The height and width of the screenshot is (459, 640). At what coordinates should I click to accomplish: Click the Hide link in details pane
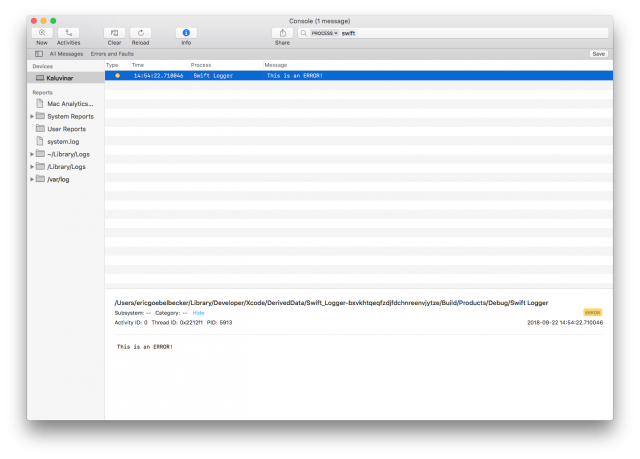click(198, 313)
